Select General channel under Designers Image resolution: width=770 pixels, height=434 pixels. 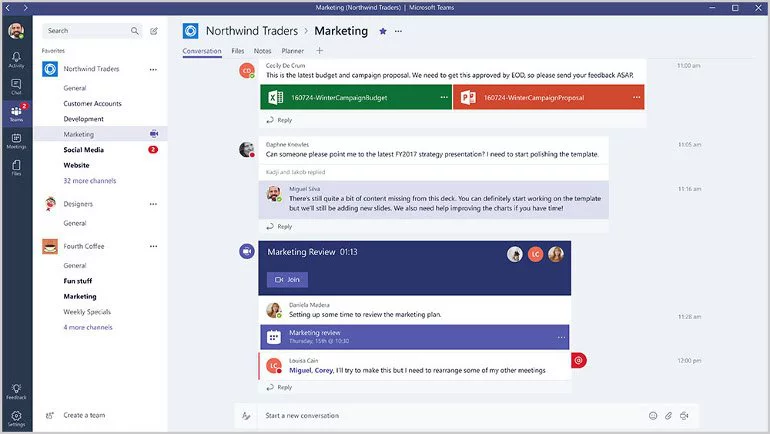point(75,223)
